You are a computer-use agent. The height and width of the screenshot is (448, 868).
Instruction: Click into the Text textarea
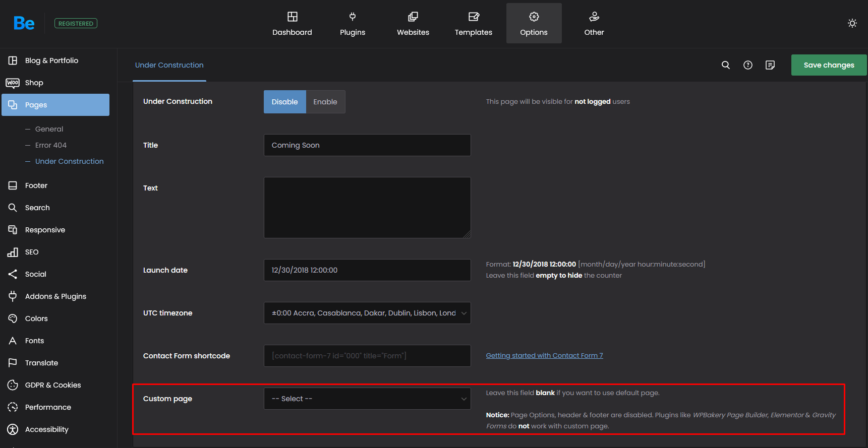[367, 208]
